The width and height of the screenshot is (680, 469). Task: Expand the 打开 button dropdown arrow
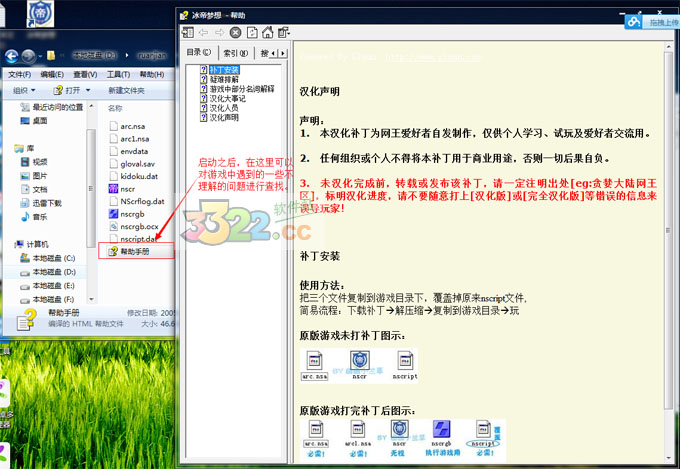[88, 90]
